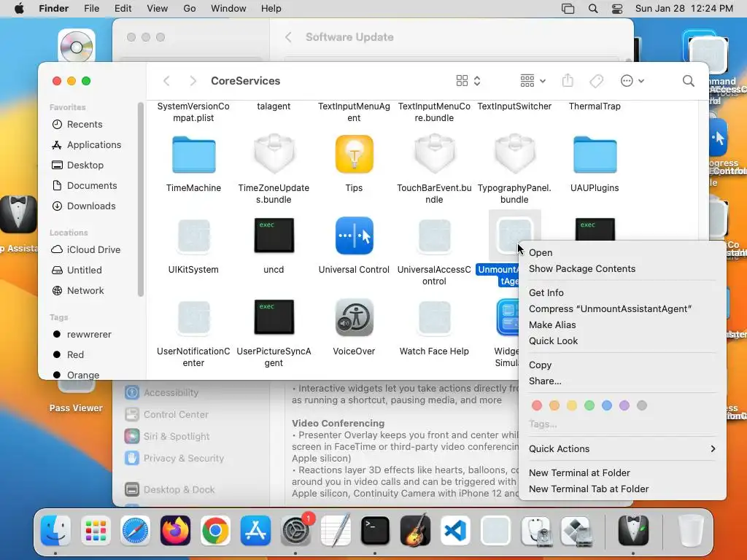Open Recents in Finder sidebar

(x=85, y=124)
